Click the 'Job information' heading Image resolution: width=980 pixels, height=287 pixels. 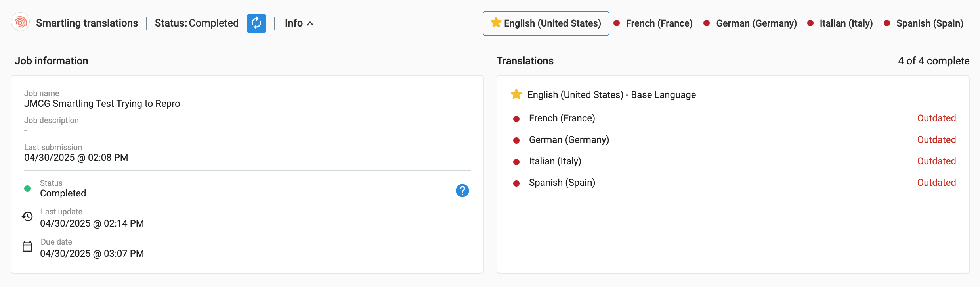tap(52, 61)
